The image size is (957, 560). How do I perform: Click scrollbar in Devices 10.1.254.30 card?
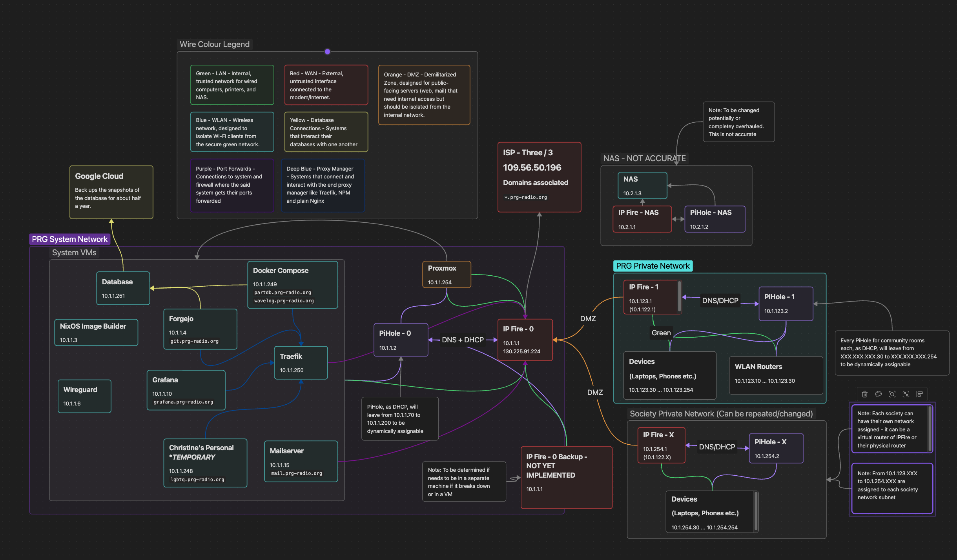click(x=756, y=511)
